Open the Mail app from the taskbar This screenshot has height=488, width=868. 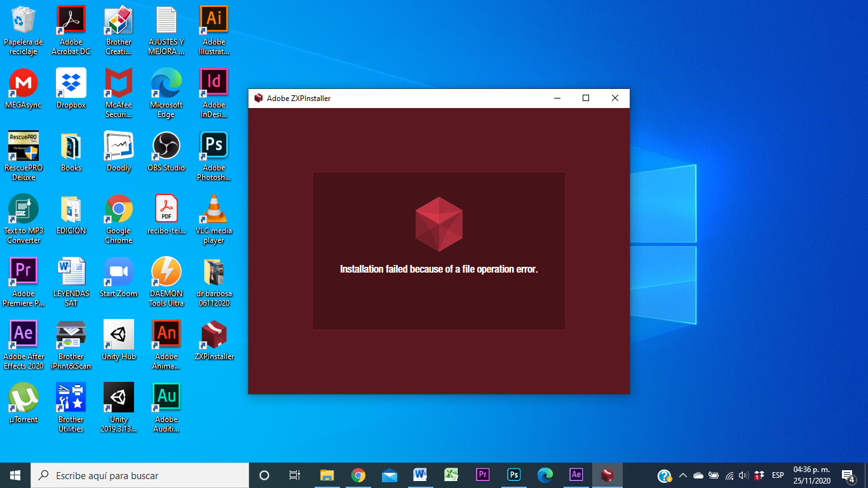(x=390, y=475)
